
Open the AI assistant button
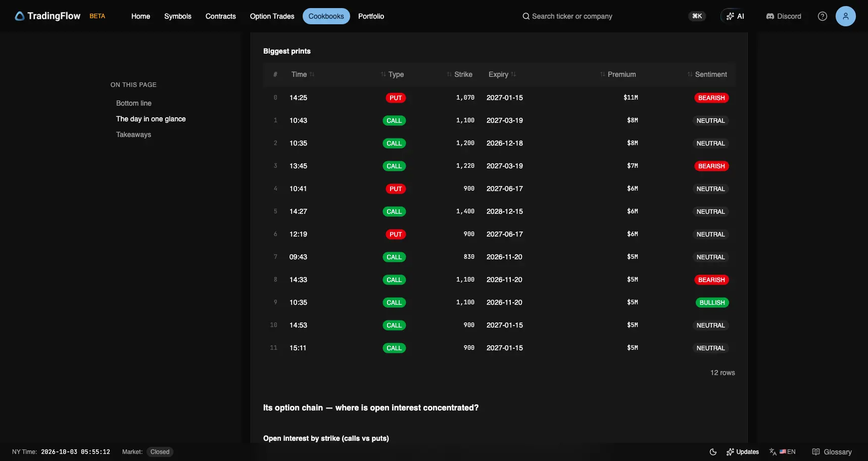pyautogui.click(x=735, y=16)
